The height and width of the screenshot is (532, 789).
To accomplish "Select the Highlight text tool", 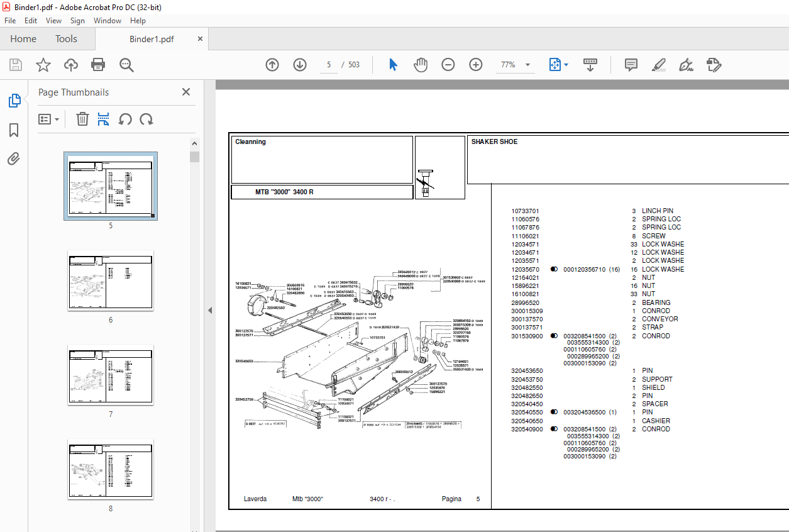I will click(659, 65).
